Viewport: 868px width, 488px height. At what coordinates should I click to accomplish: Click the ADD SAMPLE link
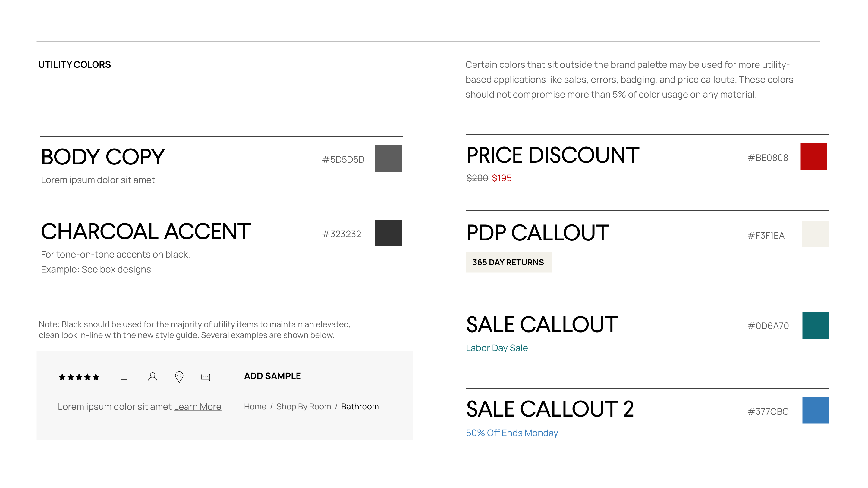tap(272, 376)
